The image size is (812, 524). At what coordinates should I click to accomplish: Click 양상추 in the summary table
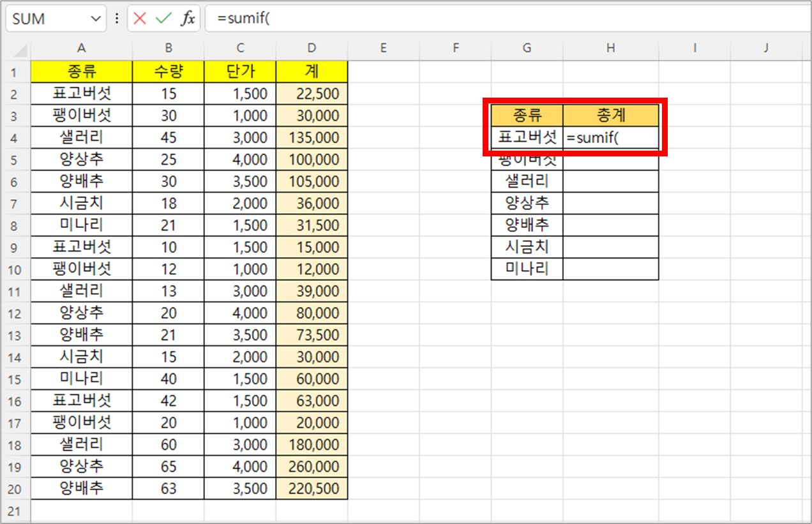[527, 204]
